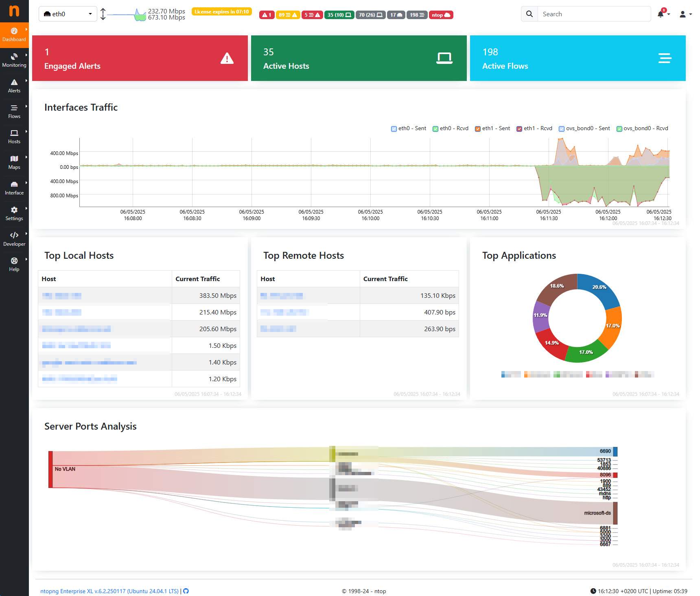This screenshot has height=596, width=700.
Task: Open Maps from the sidebar
Action: (x=14, y=162)
